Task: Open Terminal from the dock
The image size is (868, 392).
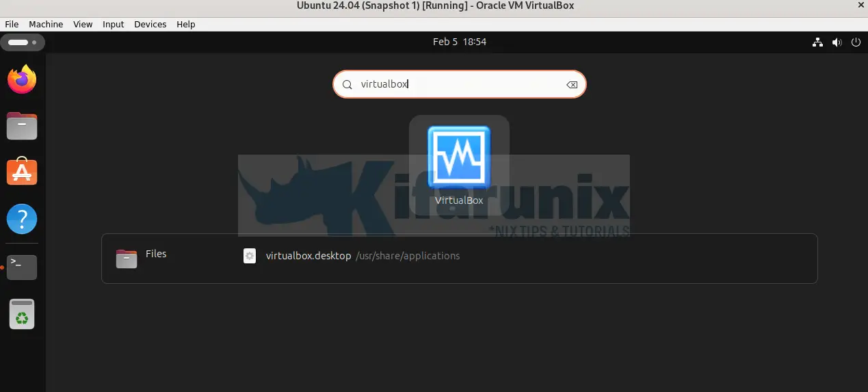Action: pyautogui.click(x=22, y=267)
